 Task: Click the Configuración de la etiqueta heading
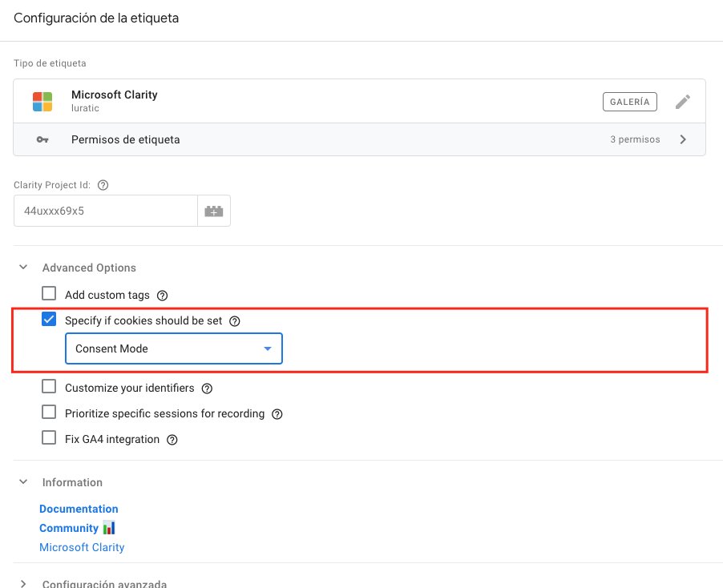(96, 18)
